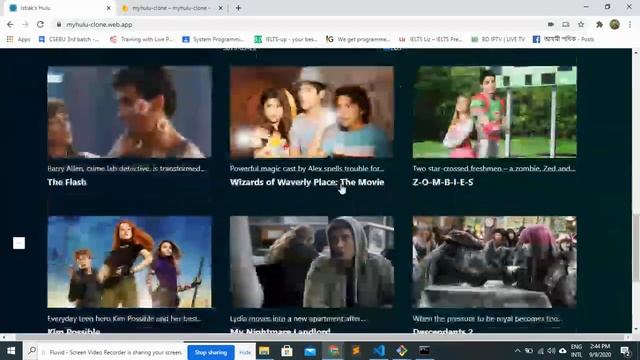The height and width of the screenshot is (360, 640).
Task: Open Sublime Text from taskbar
Action: click(x=356, y=351)
